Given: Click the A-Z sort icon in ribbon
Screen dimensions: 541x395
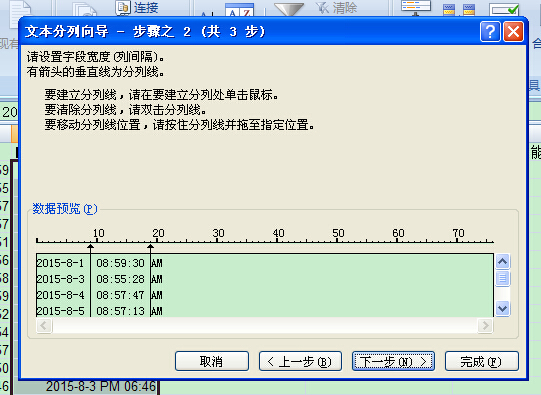Looking at the screenshot, I should [239, 10].
